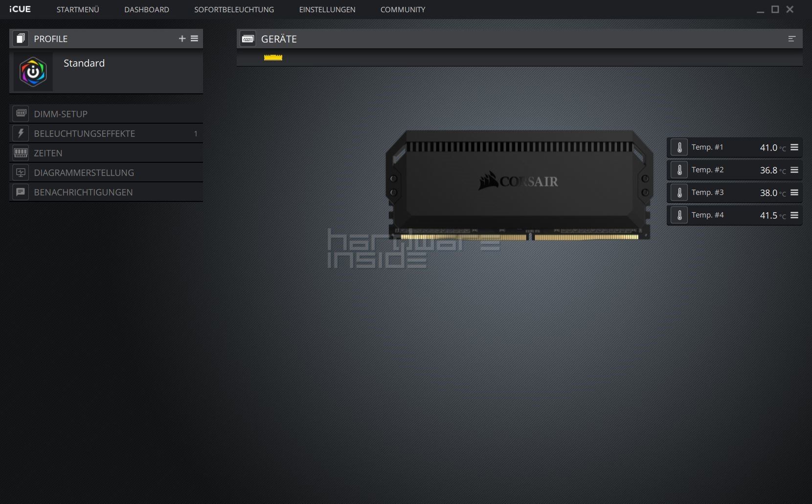Open Temp. #3 sensor options menu
The width and height of the screenshot is (812, 504).
tap(794, 193)
